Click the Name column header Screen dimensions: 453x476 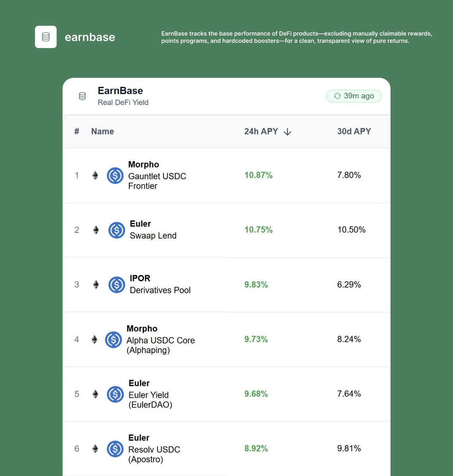tap(102, 131)
